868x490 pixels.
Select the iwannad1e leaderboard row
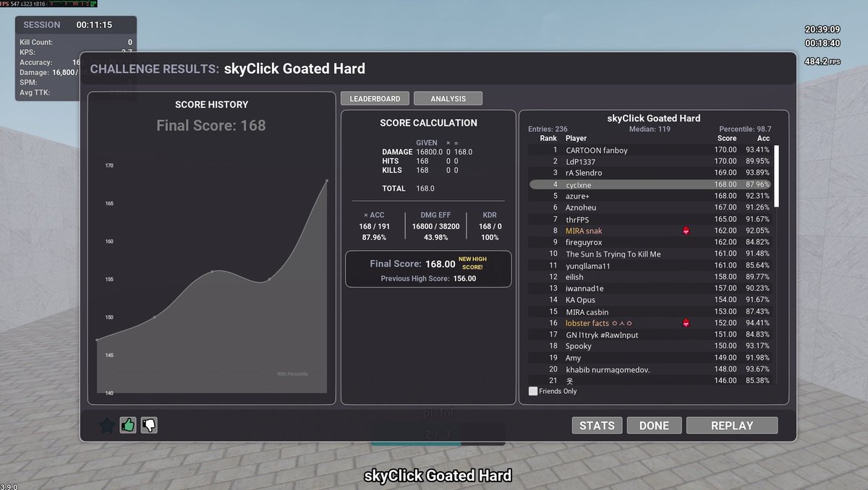(x=650, y=288)
